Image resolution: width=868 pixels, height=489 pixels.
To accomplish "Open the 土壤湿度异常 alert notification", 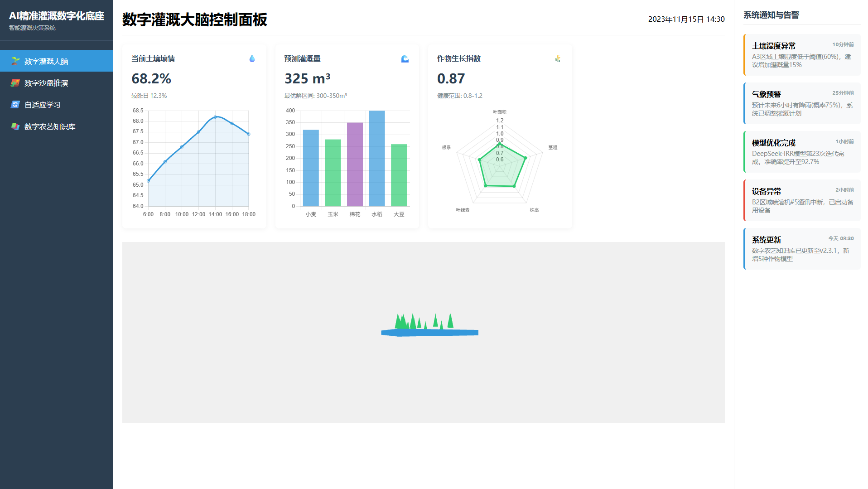I will 802,55.
